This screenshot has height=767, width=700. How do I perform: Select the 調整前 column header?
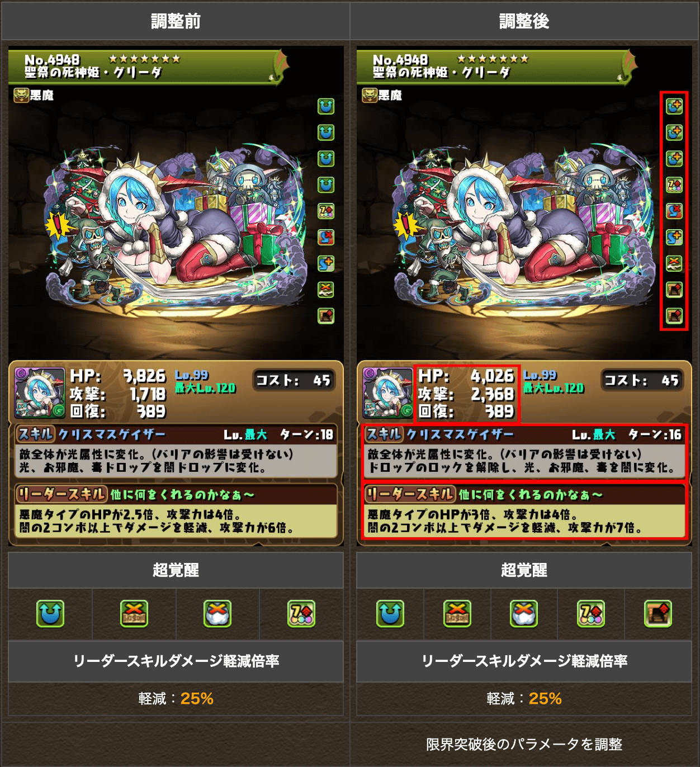[x=176, y=21]
